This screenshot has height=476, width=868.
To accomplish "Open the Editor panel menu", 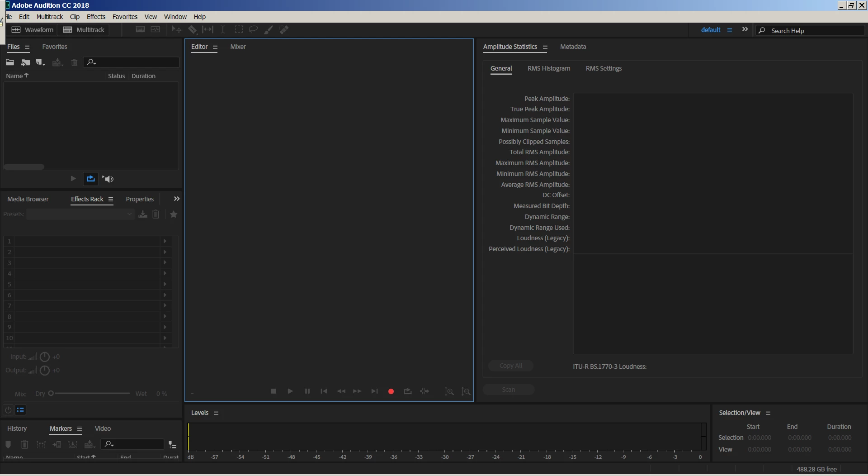I will tap(215, 47).
